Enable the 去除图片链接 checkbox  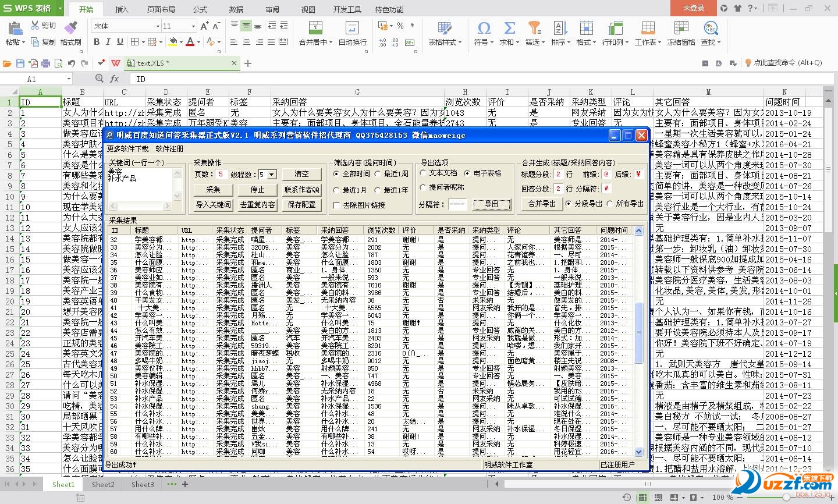(x=336, y=205)
